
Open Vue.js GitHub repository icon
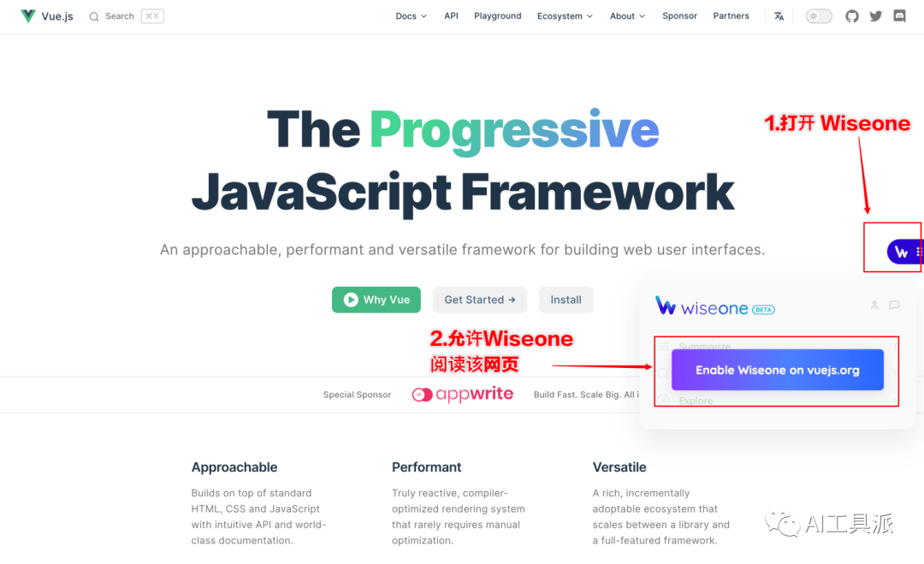(x=852, y=16)
